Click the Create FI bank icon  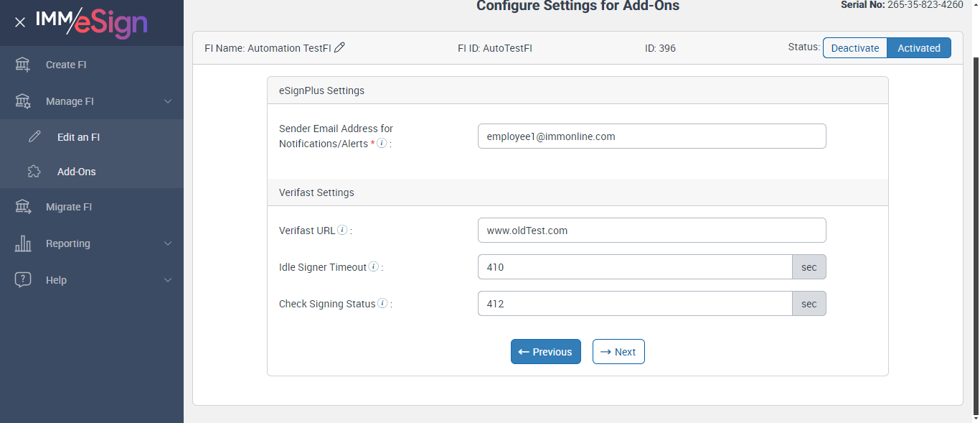[x=23, y=65]
